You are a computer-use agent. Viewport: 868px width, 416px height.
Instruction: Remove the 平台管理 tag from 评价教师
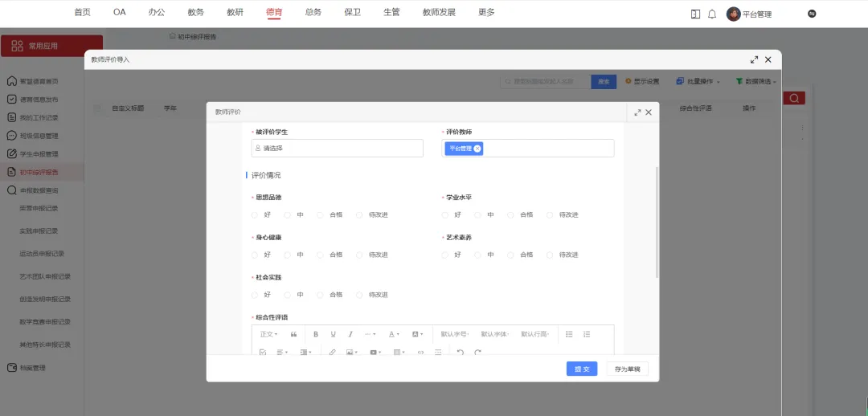click(x=477, y=149)
